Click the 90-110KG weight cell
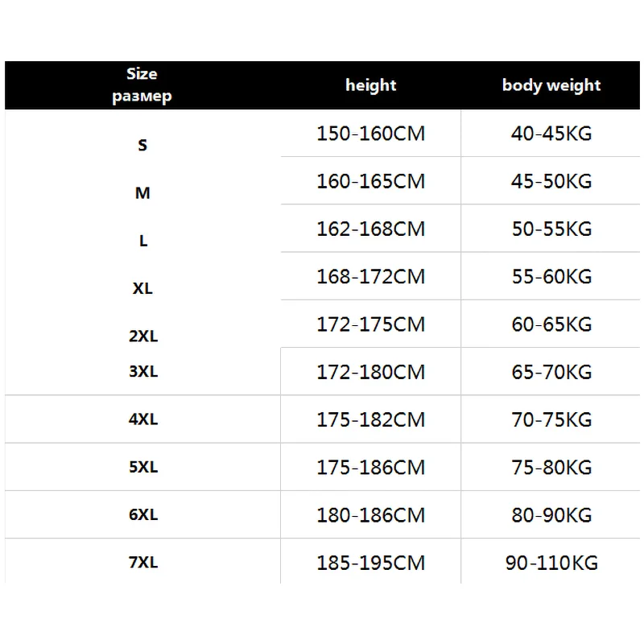This screenshot has height=644, width=644. click(x=551, y=562)
